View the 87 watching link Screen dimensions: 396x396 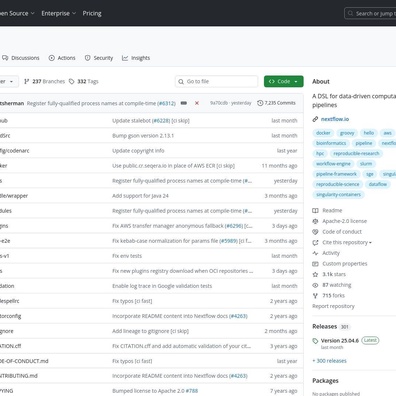[332, 285]
